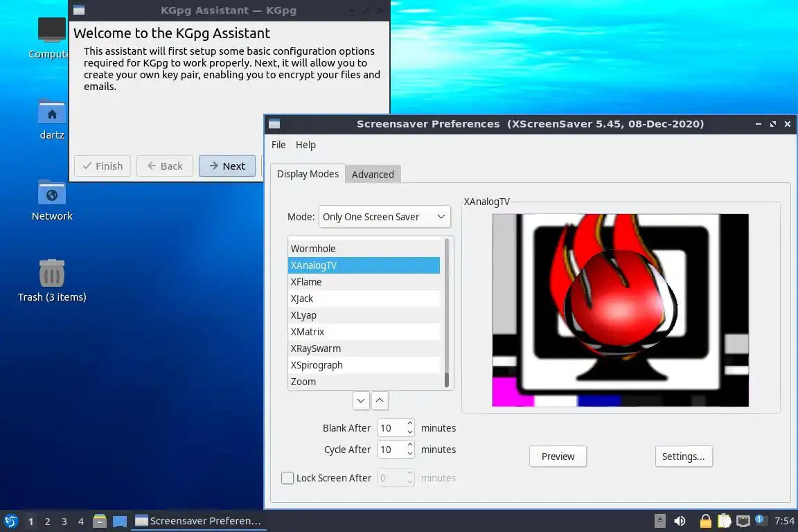
Task: Click the Preview button
Action: 558,456
